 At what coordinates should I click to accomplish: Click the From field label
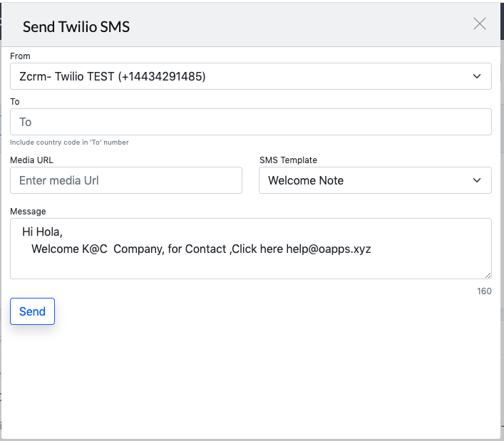tap(20, 56)
